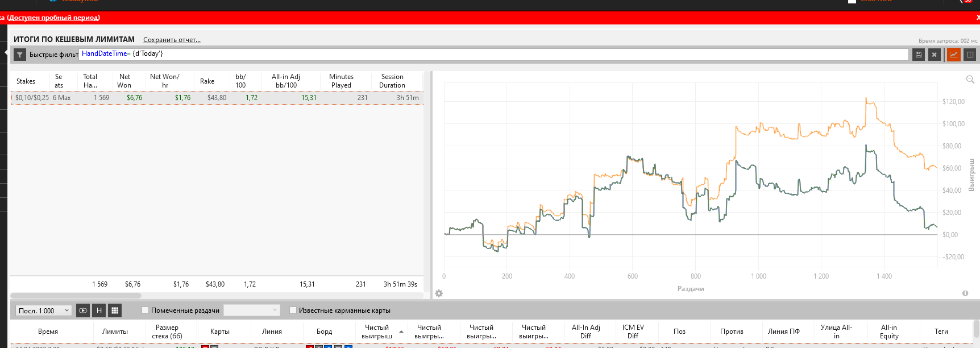
Task: Enable Известные карманные карты checkbox
Action: tap(293, 310)
